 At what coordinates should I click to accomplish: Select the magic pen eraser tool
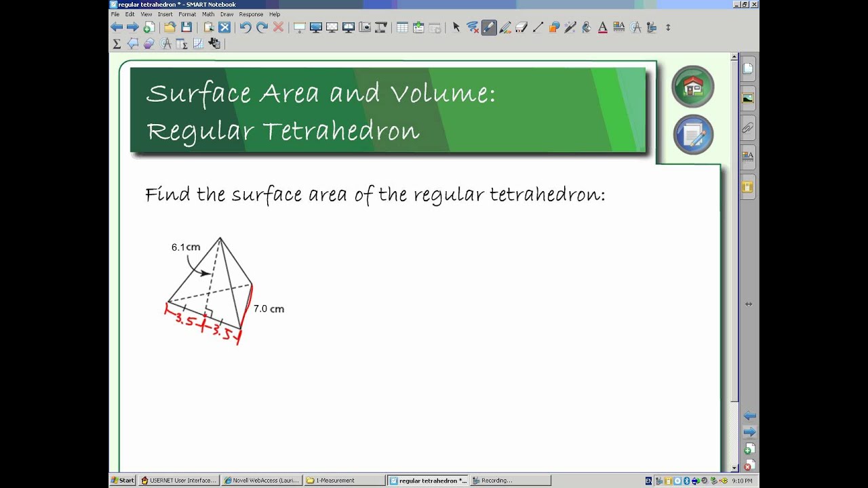[x=473, y=27]
